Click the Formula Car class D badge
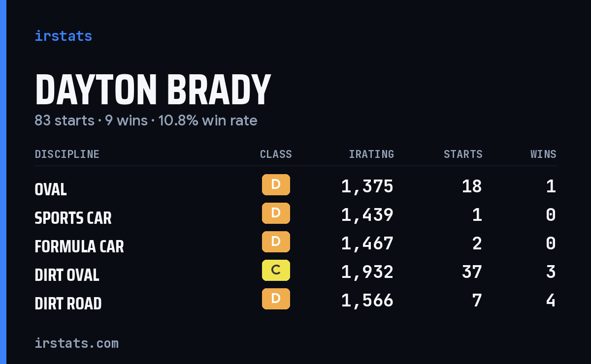 (276, 242)
